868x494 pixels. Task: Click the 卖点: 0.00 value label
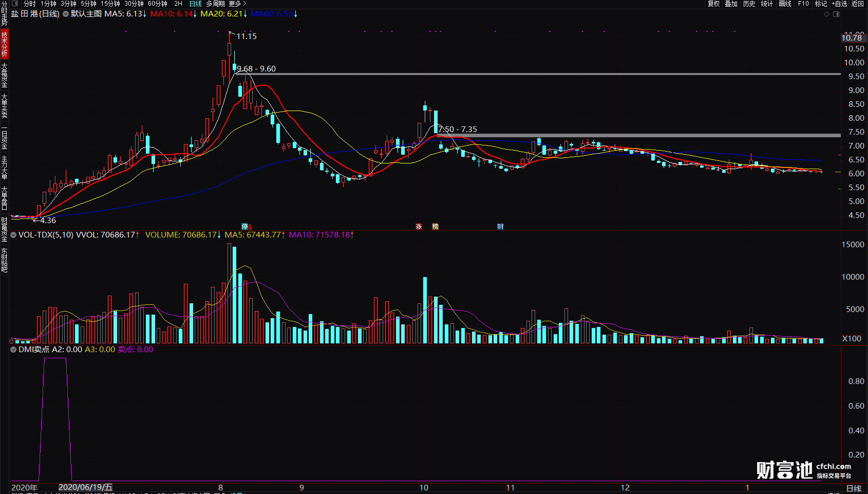point(136,350)
